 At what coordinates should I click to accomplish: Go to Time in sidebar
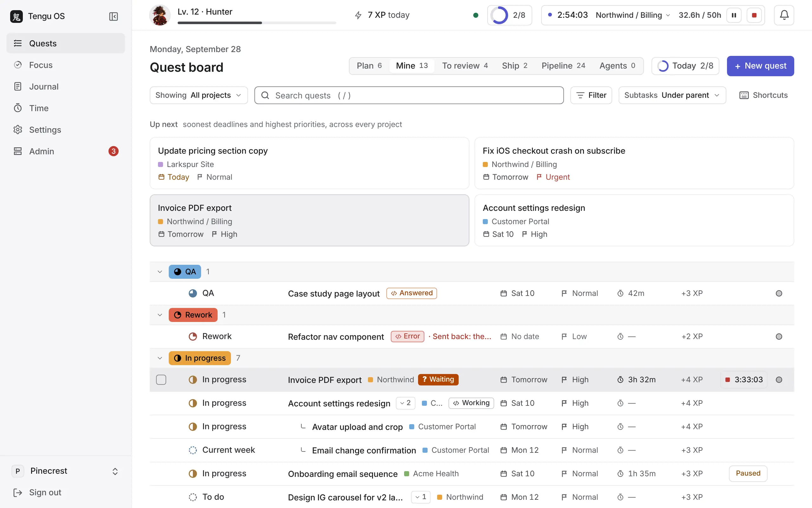(x=66, y=108)
